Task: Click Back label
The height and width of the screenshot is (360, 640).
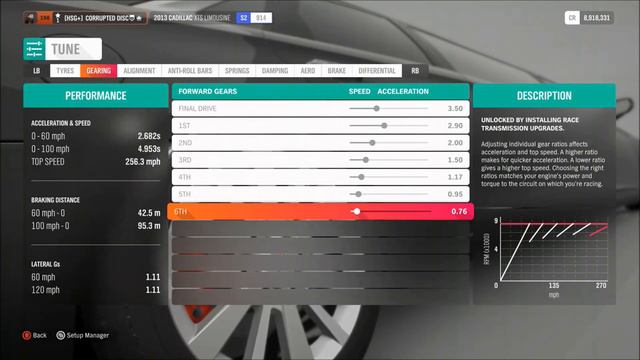Action: coord(40,336)
